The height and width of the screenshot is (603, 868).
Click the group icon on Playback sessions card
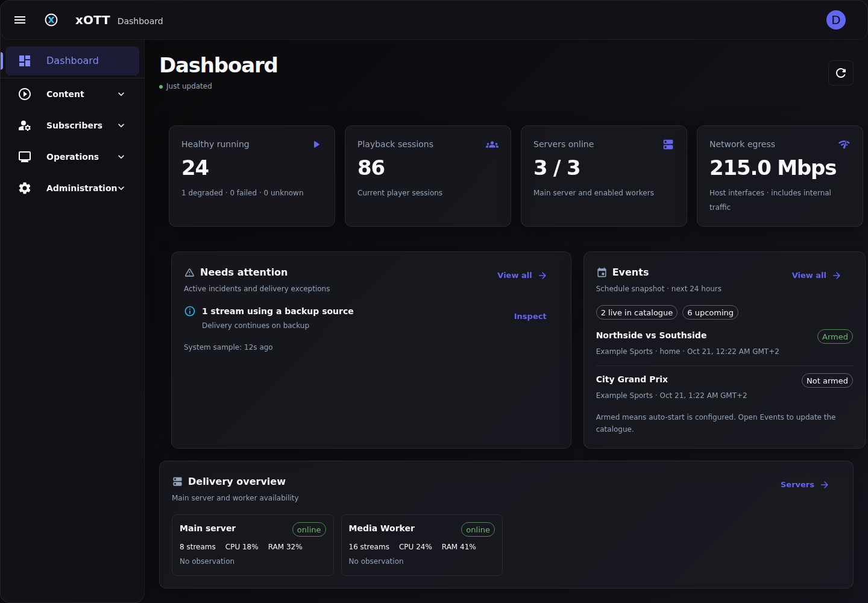[x=492, y=145]
